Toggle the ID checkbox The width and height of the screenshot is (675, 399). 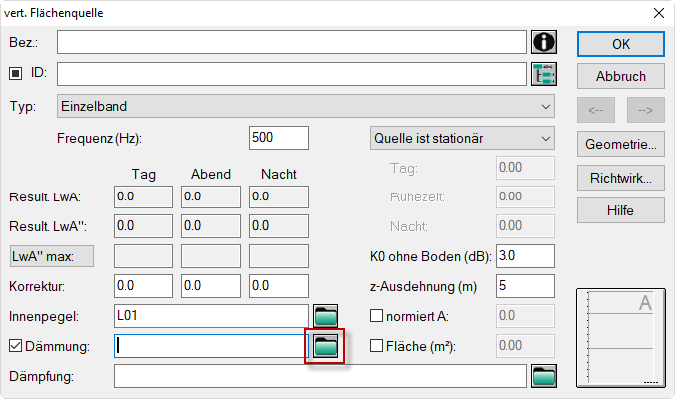point(15,73)
